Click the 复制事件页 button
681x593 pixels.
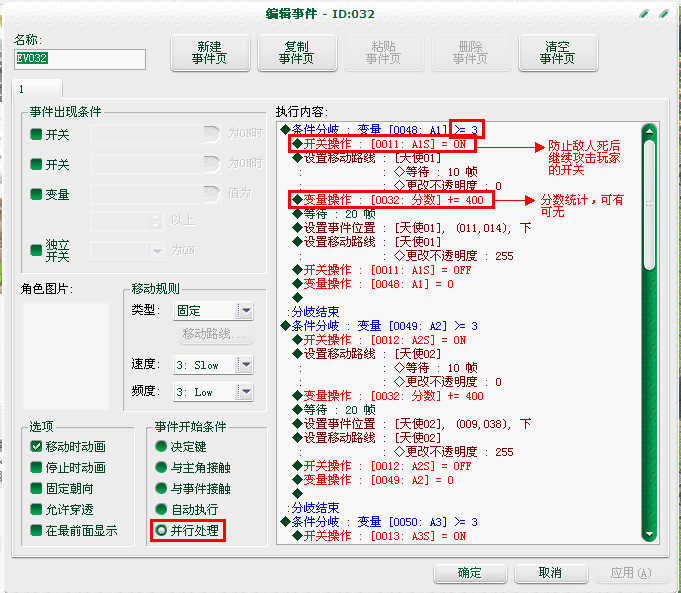[x=297, y=53]
